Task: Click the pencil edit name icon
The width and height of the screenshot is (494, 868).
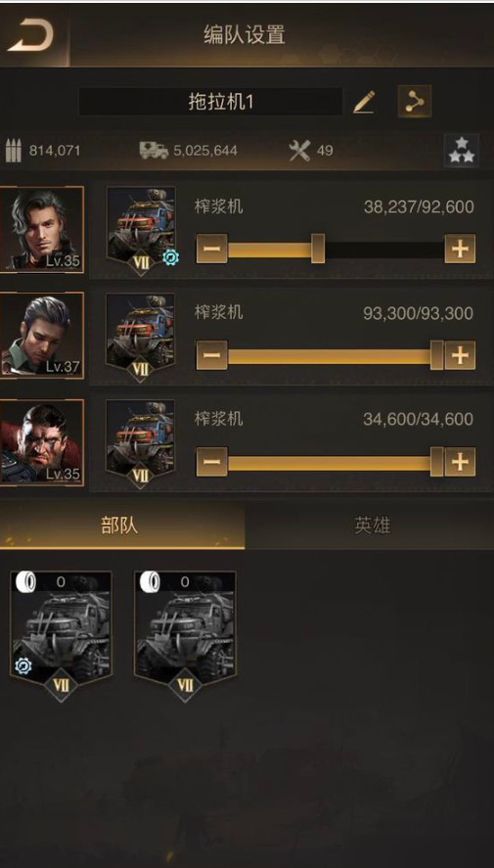Action: coord(364,102)
